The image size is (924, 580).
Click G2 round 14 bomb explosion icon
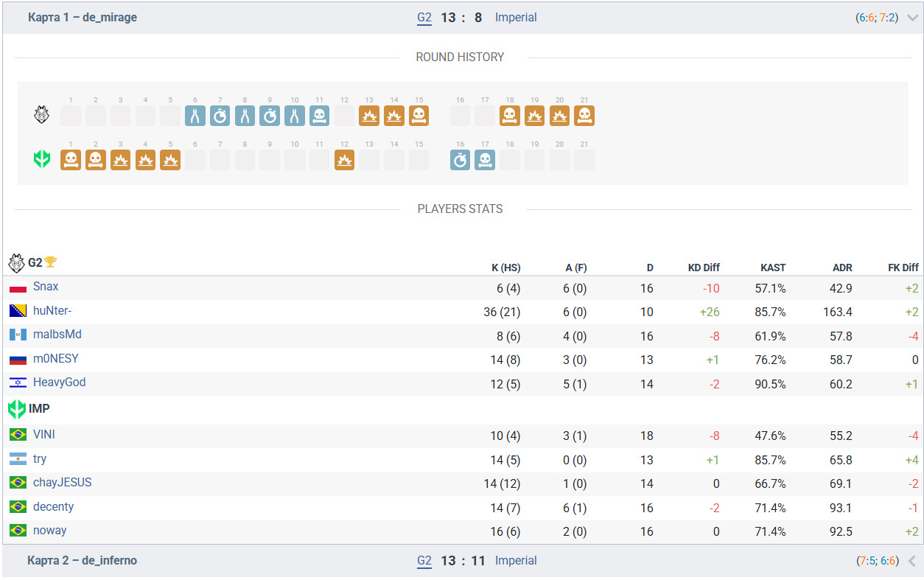click(x=394, y=116)
